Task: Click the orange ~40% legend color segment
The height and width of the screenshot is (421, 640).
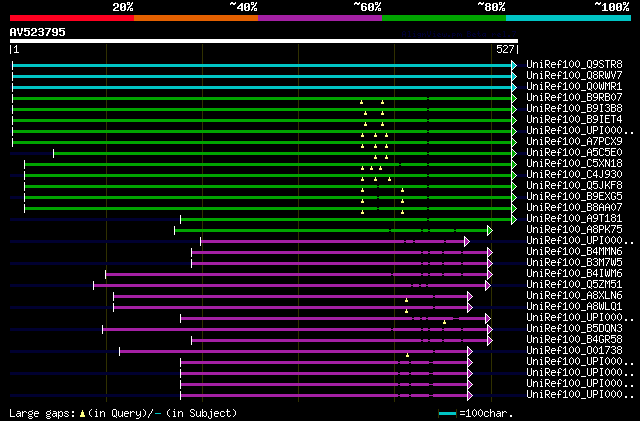Action: tap(196, 18)
